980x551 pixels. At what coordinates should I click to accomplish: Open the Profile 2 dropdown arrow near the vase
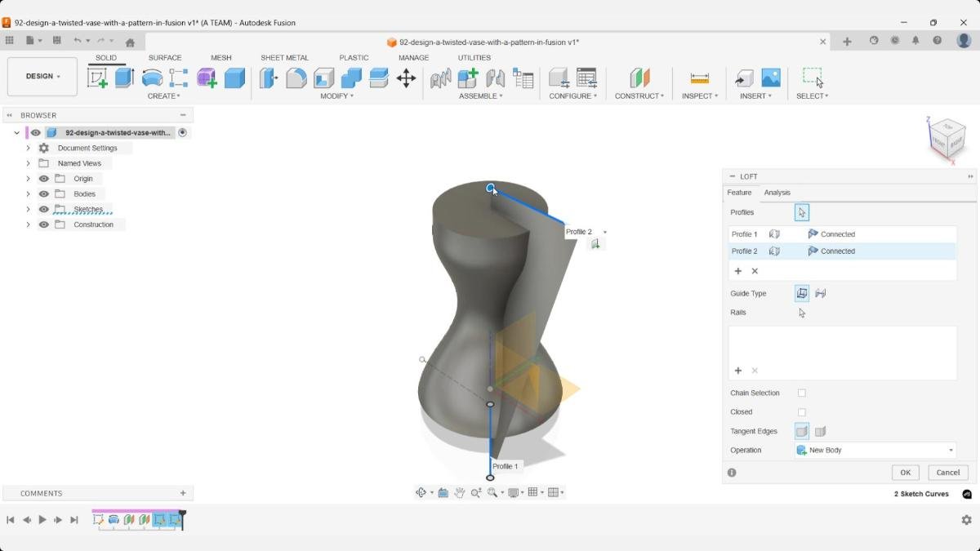coord(604,231)
